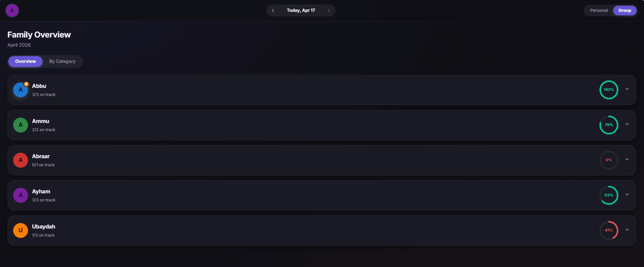644x267 pixels.
Task: Click Ammu's green avatar icon
Action: point(21,125)
